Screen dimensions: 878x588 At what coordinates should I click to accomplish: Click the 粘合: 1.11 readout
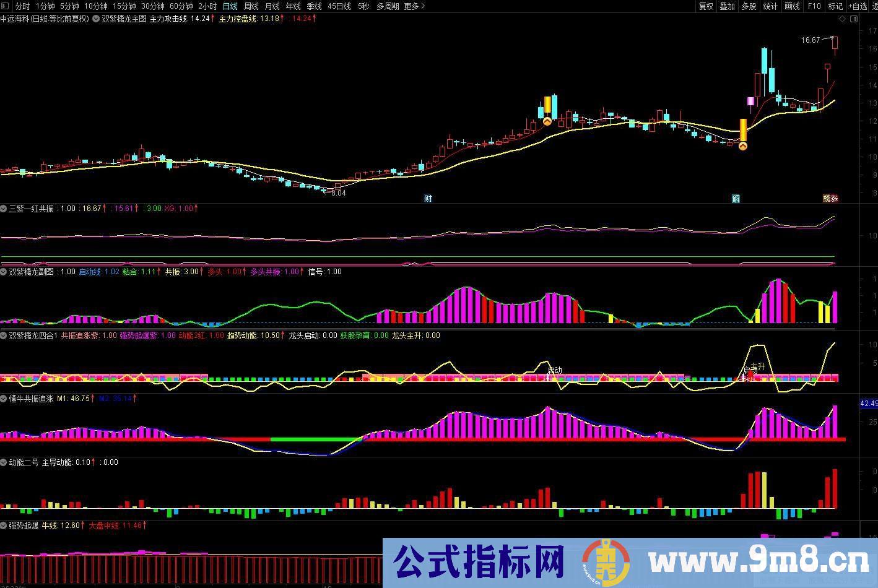pyautogui.click(x=141, y=272)
